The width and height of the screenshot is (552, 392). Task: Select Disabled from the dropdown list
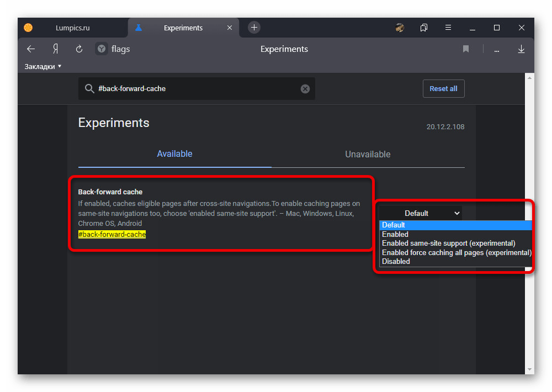point(396,261)
